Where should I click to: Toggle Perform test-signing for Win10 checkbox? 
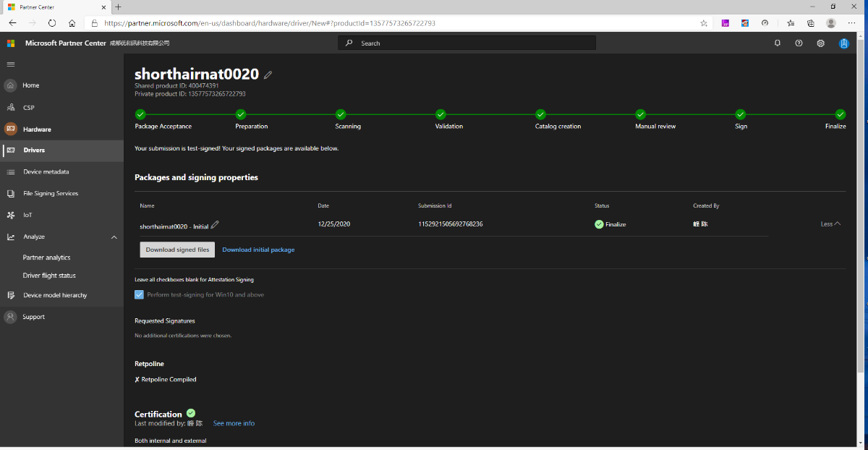pyautogui.click(x=139, y=294)
